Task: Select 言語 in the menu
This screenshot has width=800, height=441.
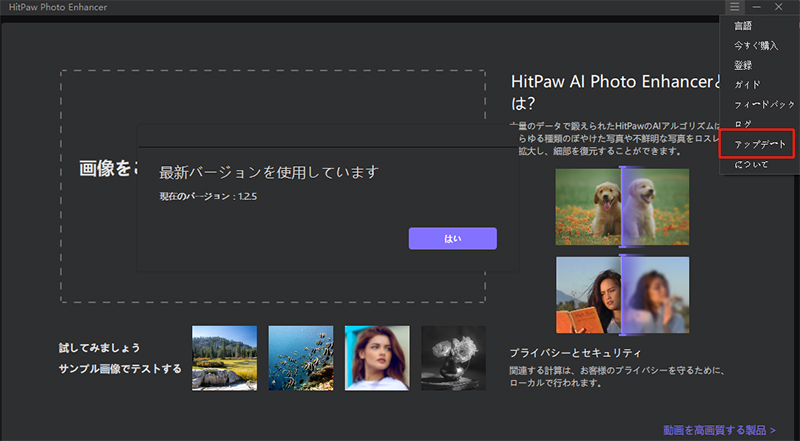Action: [743, 26]
